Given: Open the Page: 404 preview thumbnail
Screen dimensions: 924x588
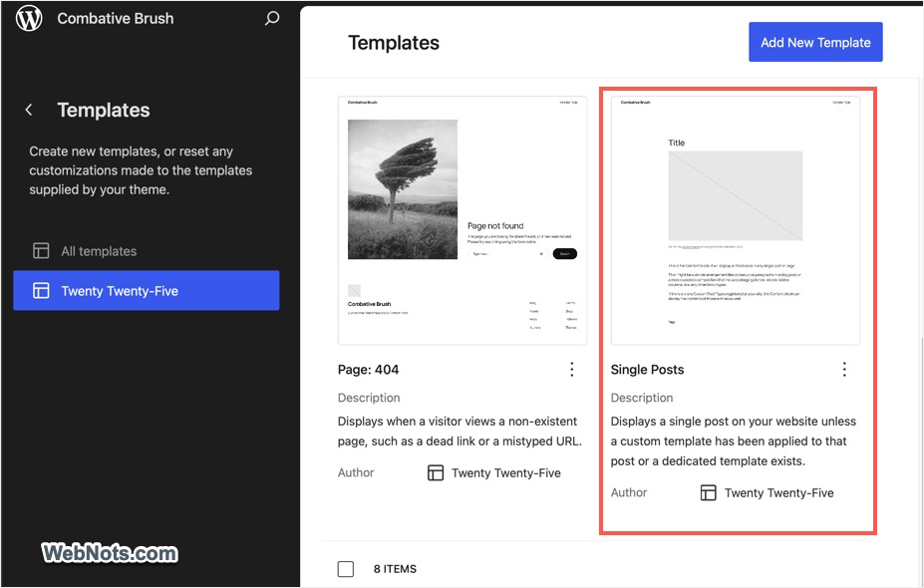Looking at the screenshot, I should 462,220.
